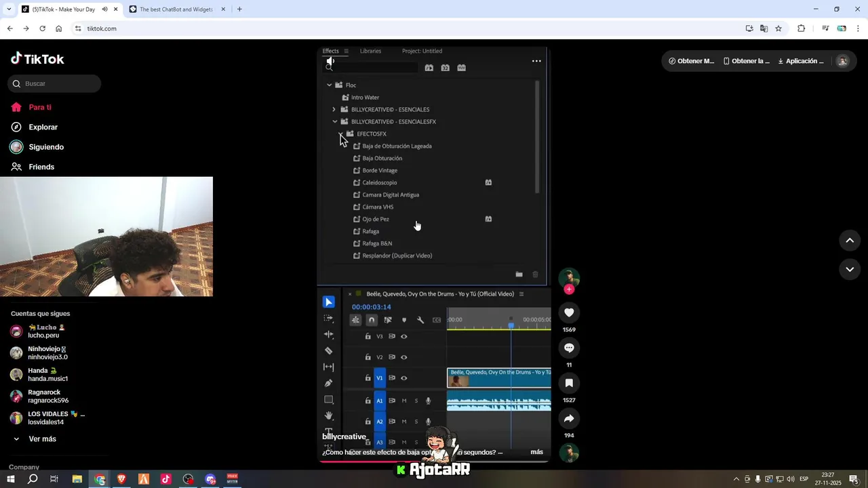Select the Pen tool in Premiere toolbar
This screenshot has width=868, height=488.
coord(329,383)
